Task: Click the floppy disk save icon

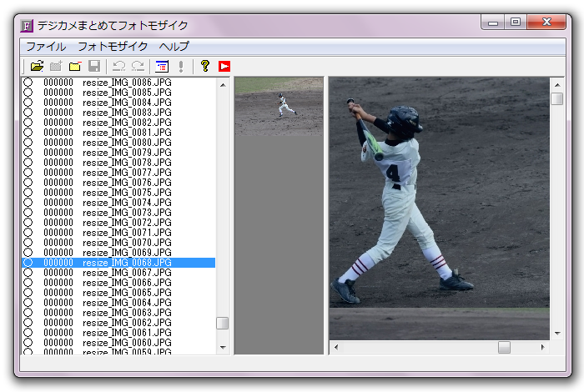Action: point(94,66)
